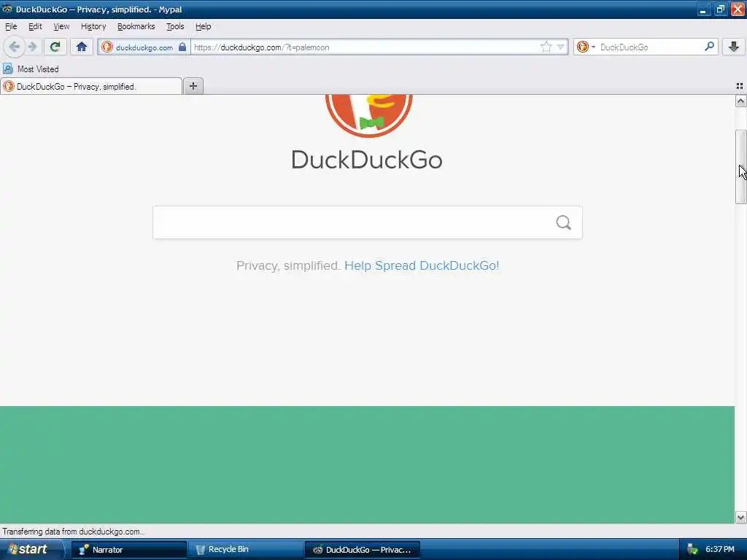The width and height of the screenshot is (747, 560).
Task: Minimize the Mypal window
Action: (x=703, y=9)
